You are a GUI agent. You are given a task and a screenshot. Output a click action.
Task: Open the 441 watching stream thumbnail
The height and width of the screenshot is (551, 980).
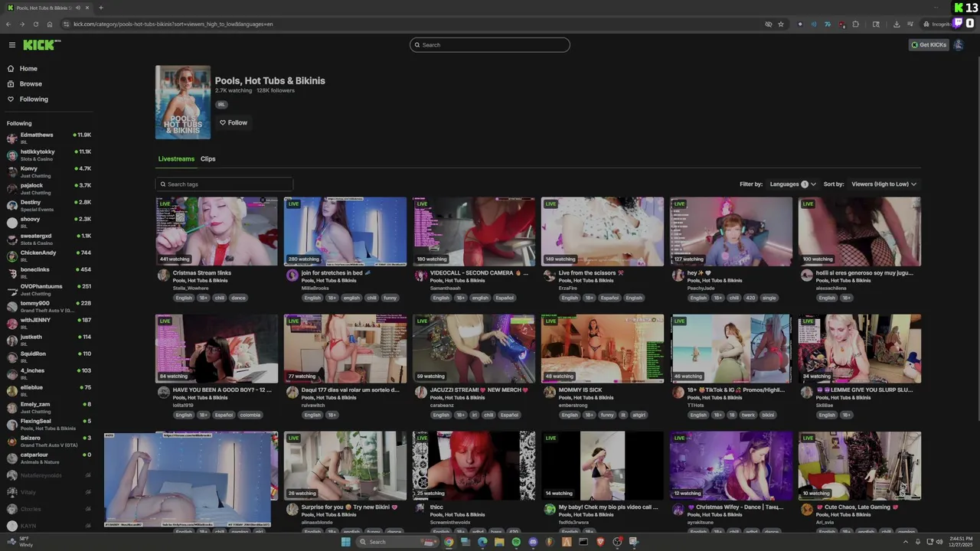217,231
